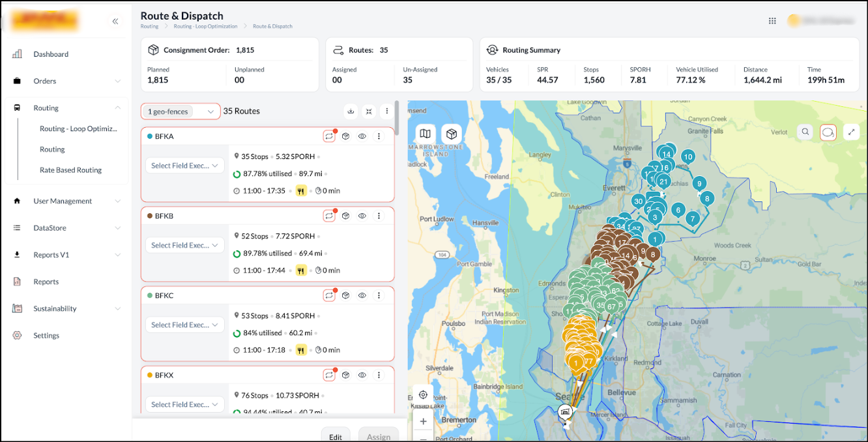Click the user profile avatar in header
This screenshot has width=868, height=442.
tap(794, 21)
